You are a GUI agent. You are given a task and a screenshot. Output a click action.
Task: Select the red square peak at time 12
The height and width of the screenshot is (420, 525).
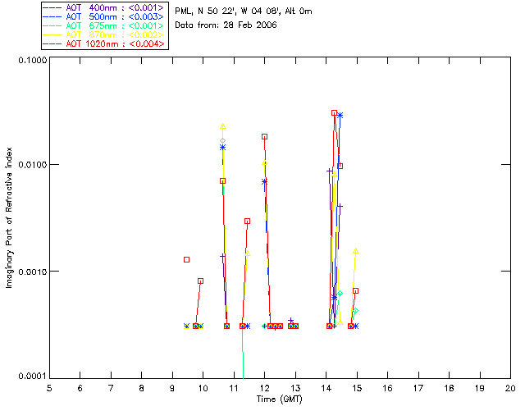(x=264, y=137)
